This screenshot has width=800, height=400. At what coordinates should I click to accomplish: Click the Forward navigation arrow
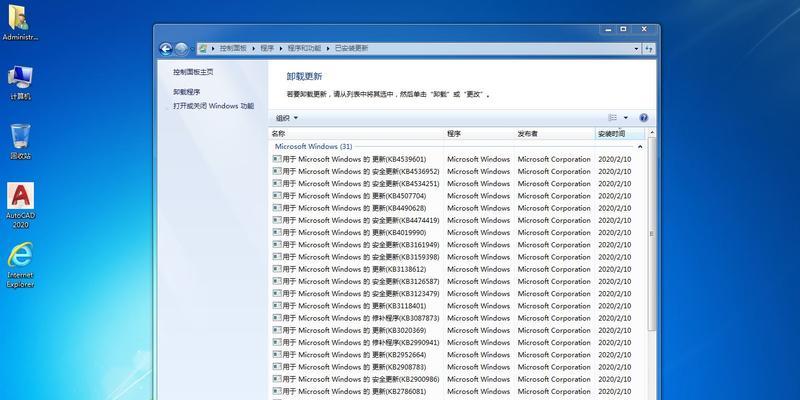181,49
